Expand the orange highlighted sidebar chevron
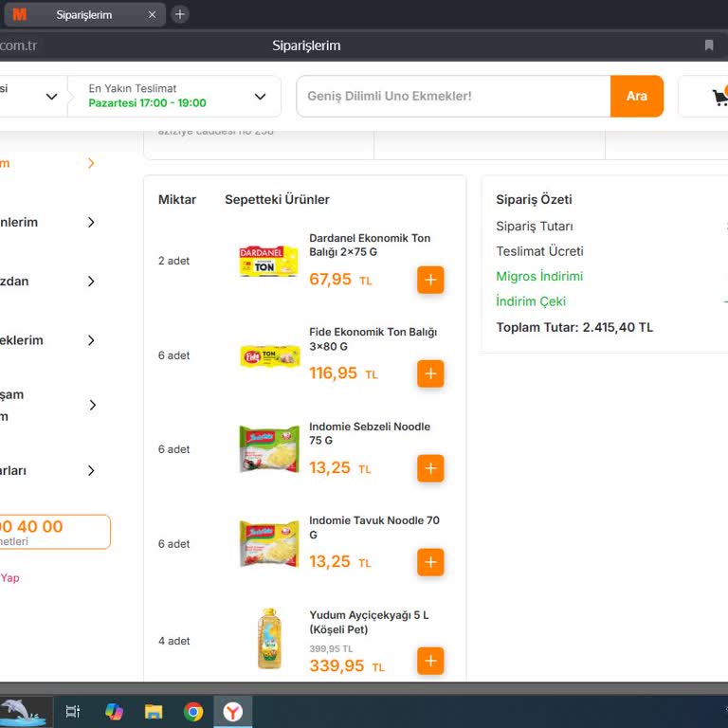The height and width of the screenshot is (728, 728). click(91, 163)
